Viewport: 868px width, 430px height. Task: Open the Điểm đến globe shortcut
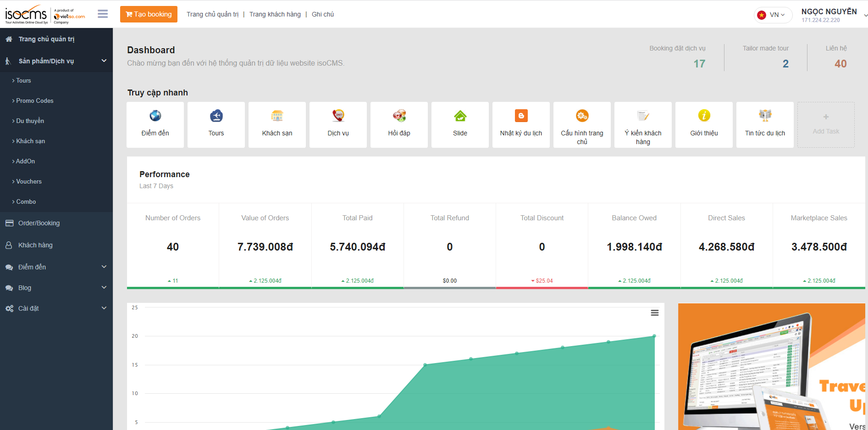click(155, 125)
